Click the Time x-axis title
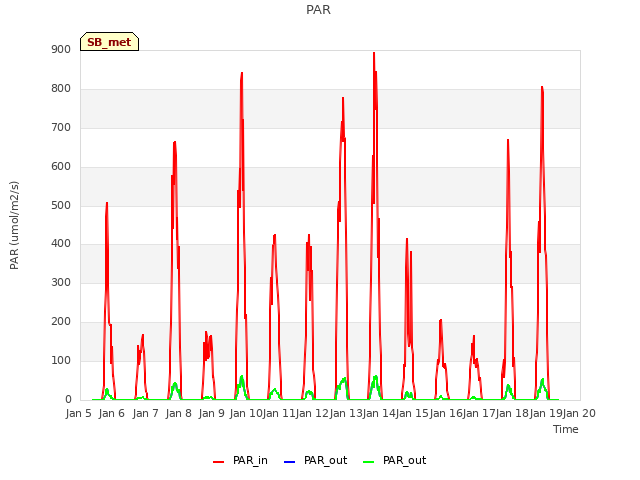Screen dimensions: 640x480 (x=566, y=429)
